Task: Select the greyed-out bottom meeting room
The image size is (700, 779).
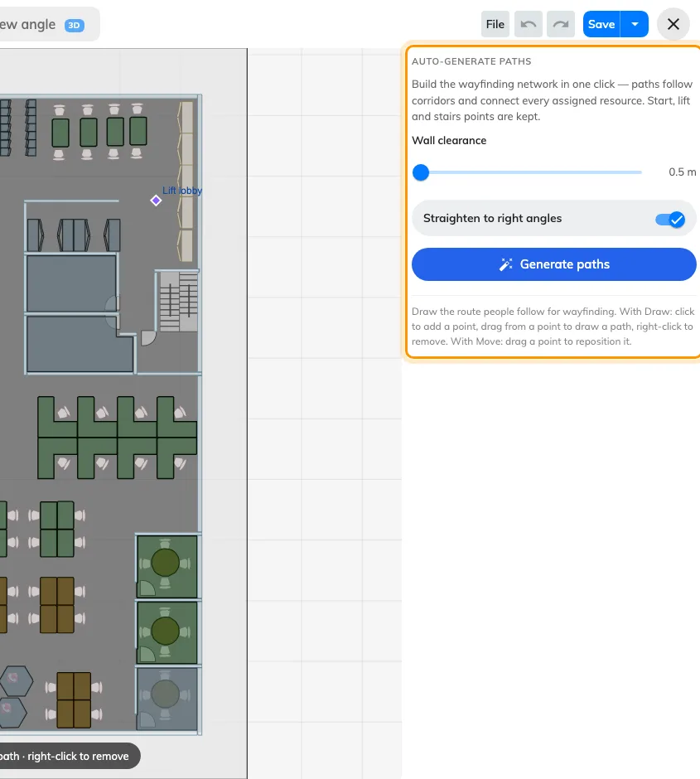Action: click(167, 699)
